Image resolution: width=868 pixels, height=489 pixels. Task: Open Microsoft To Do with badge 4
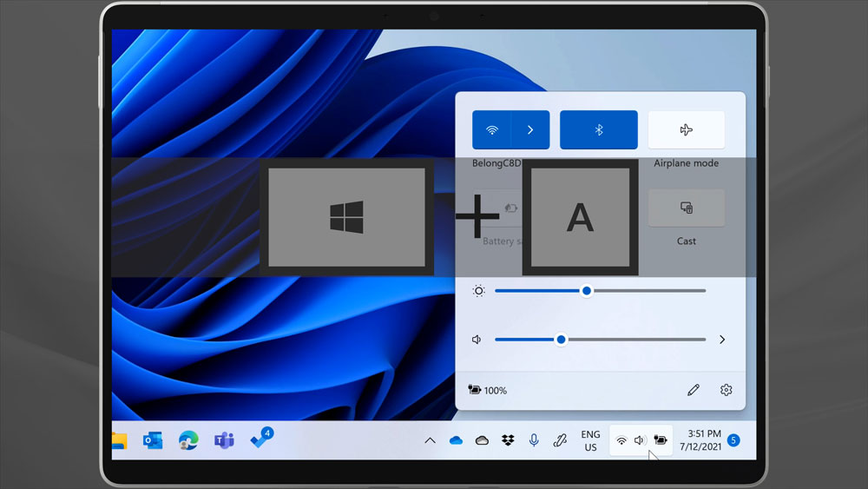pyautogui.click(x=260, y=439)
